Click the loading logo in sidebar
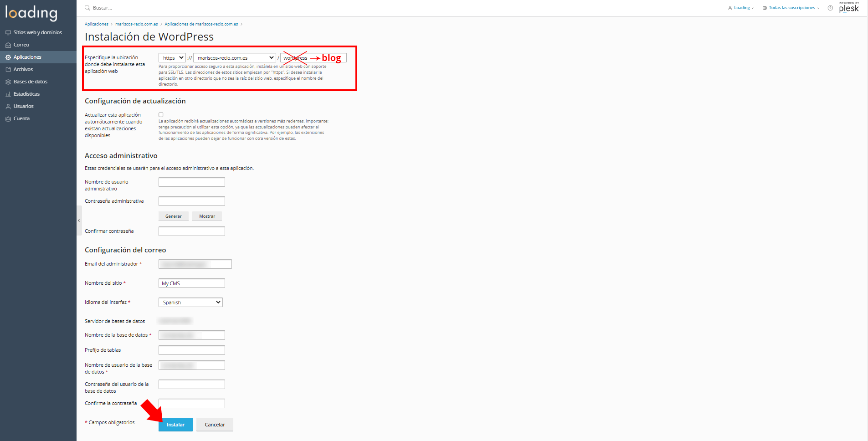868x441 pixels. [x=31, y=13]
